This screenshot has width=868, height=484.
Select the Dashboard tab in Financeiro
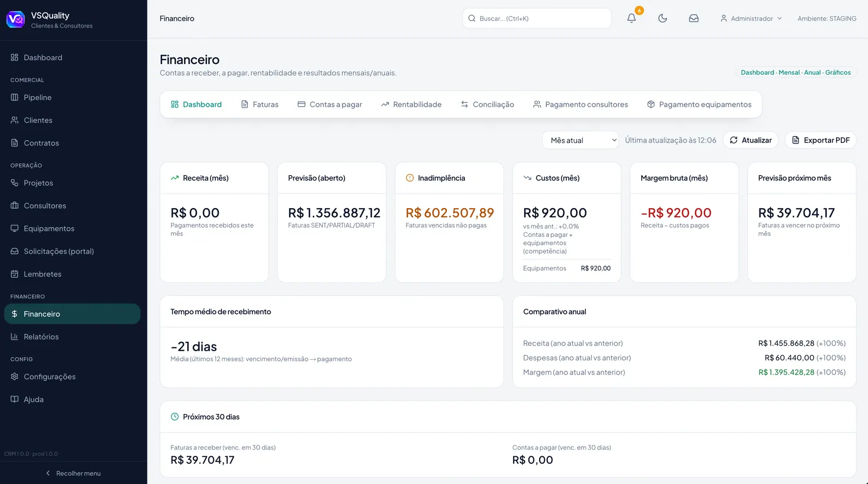(x=196, y=104)
